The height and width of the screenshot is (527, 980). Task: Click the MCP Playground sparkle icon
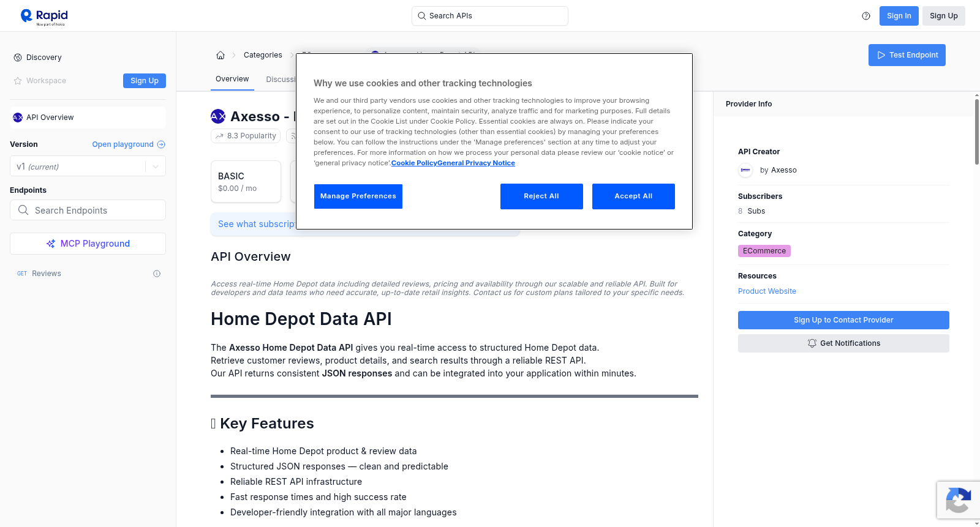pyautogui.click(x=51, y=244)
